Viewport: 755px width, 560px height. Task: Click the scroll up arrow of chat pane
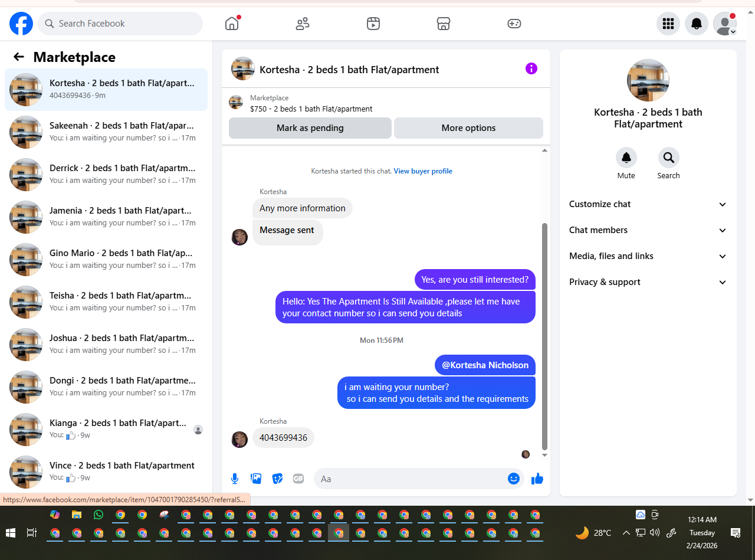[x=544, y=151]
